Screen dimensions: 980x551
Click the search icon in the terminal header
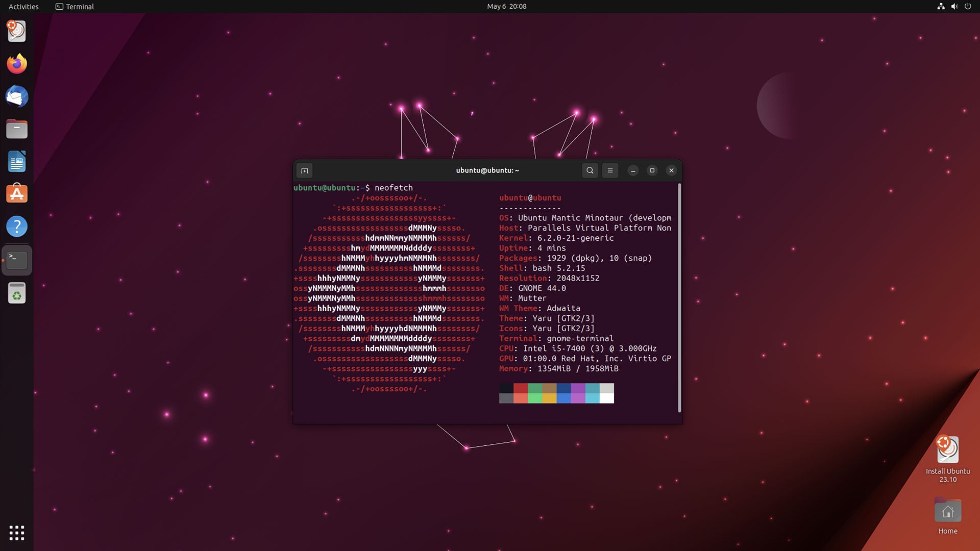tap(590, 170)
